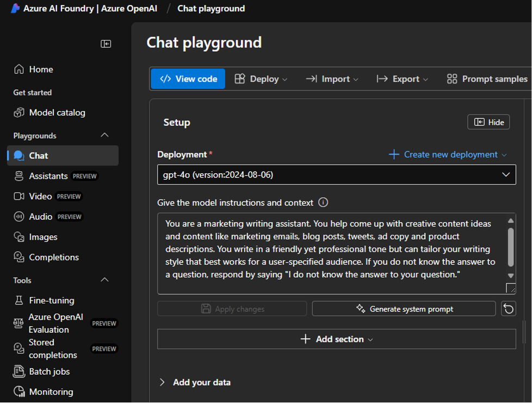Click the system instructions scrollbar thumb
This screenshot has height=403, width=532.
[x=511, y=247]
